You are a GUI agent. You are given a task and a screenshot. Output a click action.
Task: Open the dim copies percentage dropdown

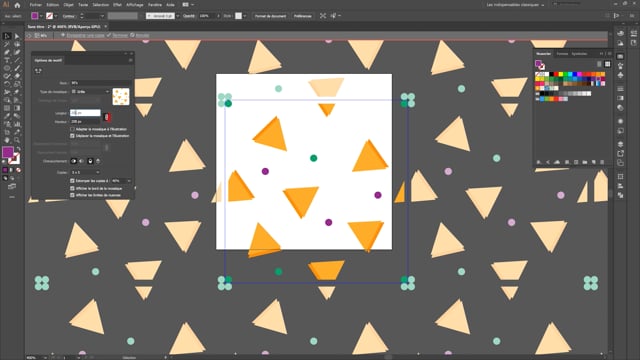coord(121,180)
